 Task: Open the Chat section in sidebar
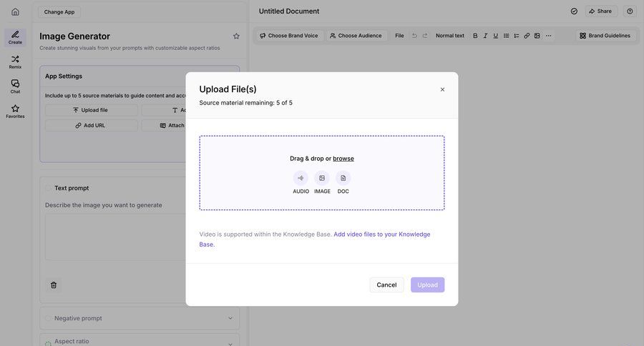(15, 86)
